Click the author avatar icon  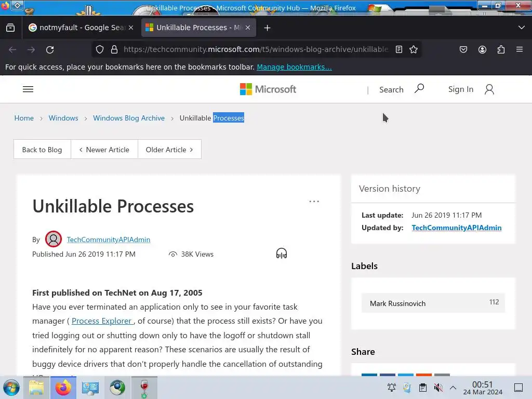pos(54,239)
